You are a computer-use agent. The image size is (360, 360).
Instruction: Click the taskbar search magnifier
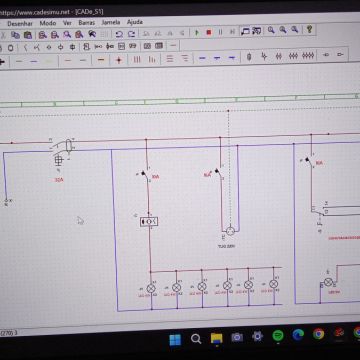[196, 339]
